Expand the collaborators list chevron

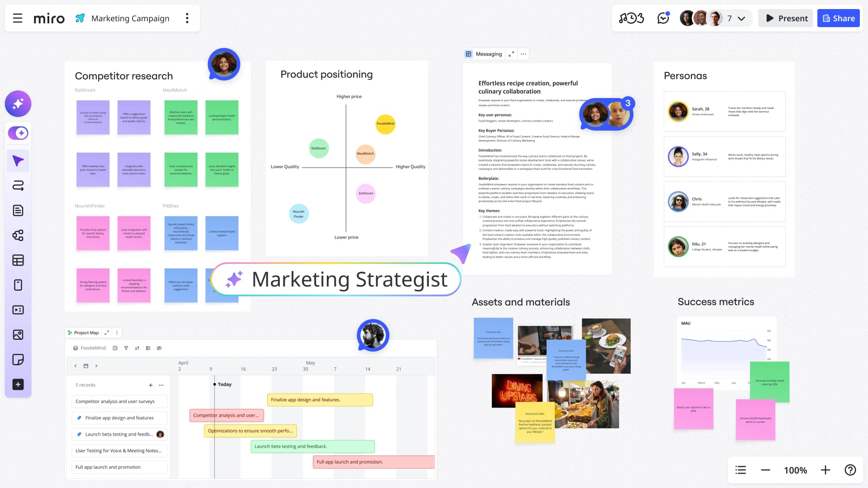(x=741, y=19)
